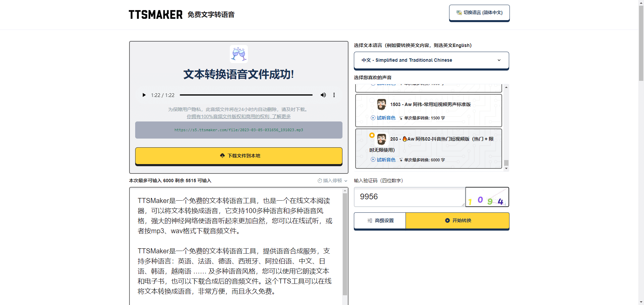Preview voice 203 audio sample

383,160
